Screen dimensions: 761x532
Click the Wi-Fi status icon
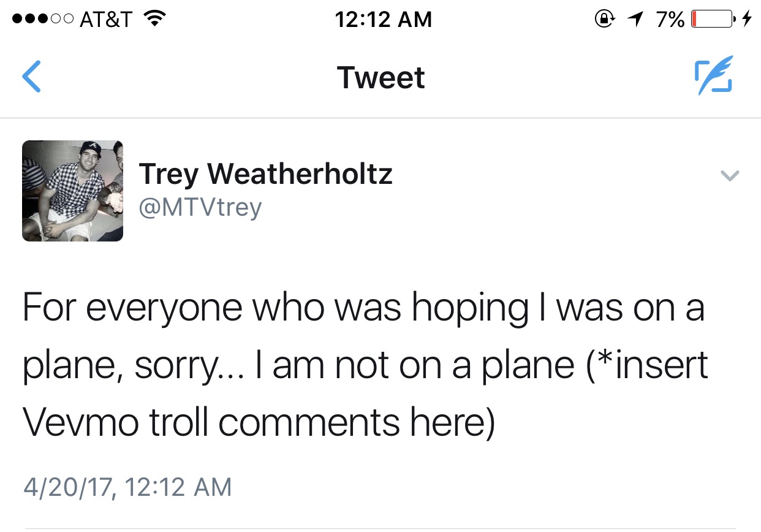[x=156, y=20]
